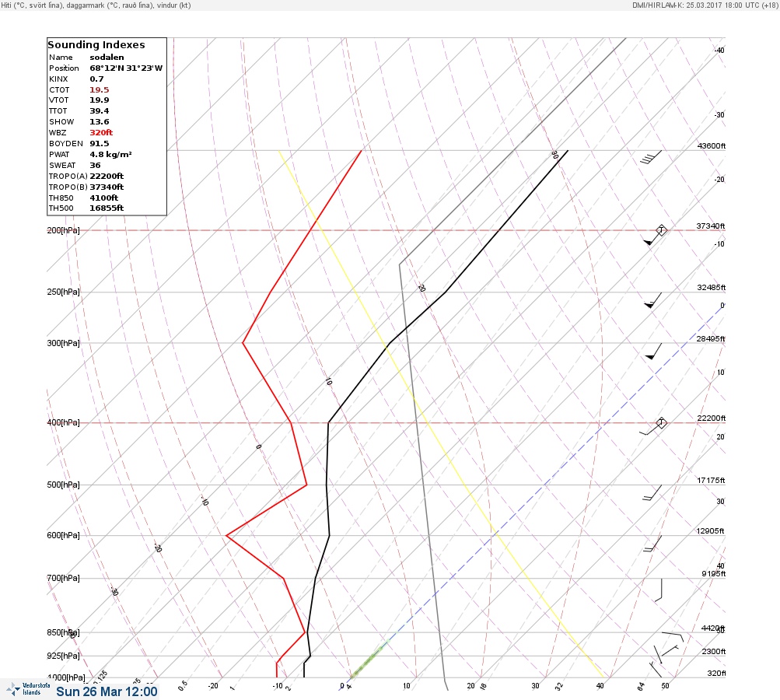
Task: Click the wind barb at 600 hPa
Action: point(652,544)
